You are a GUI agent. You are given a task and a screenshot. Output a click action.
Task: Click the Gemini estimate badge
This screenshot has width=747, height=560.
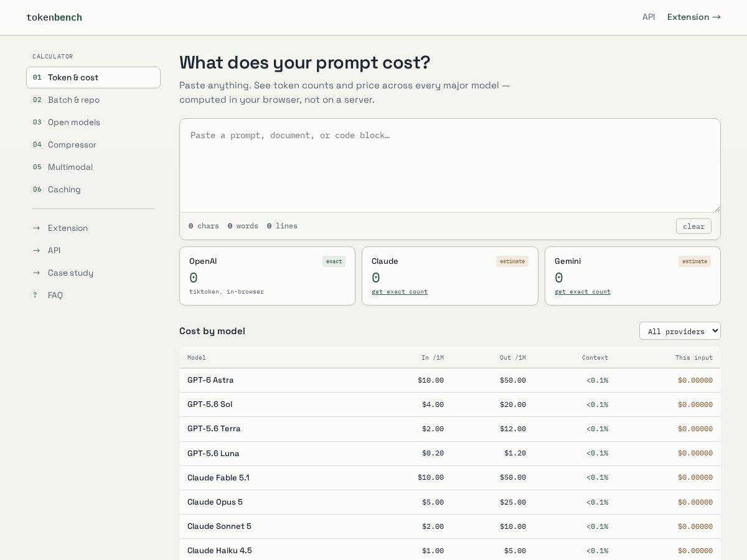695,261
